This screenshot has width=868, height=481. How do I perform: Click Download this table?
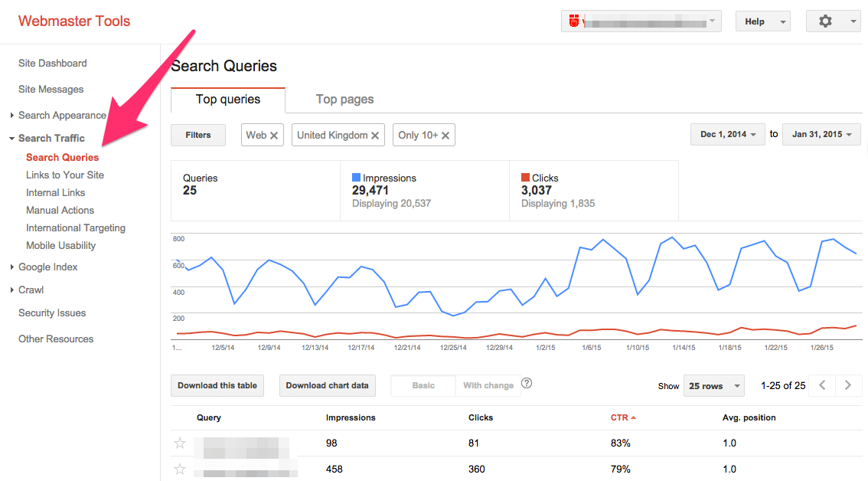click(217, 385)
